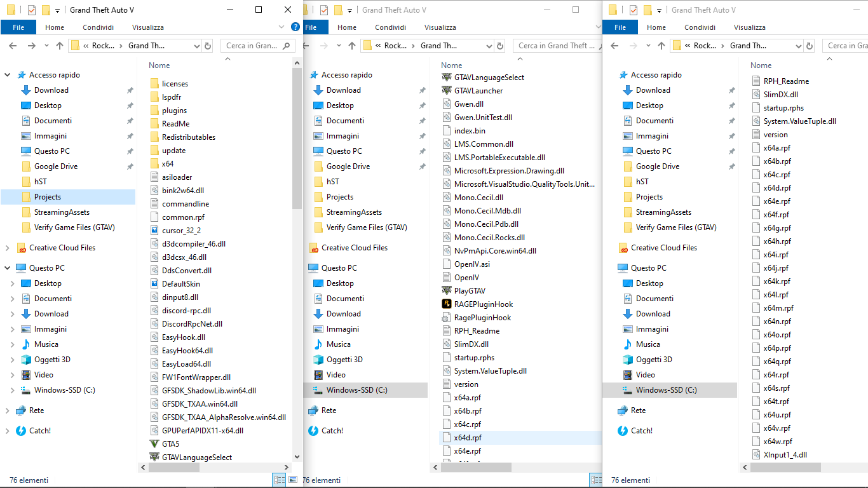Select the GTA5 application icon in left window

click(x=154, y=444)
